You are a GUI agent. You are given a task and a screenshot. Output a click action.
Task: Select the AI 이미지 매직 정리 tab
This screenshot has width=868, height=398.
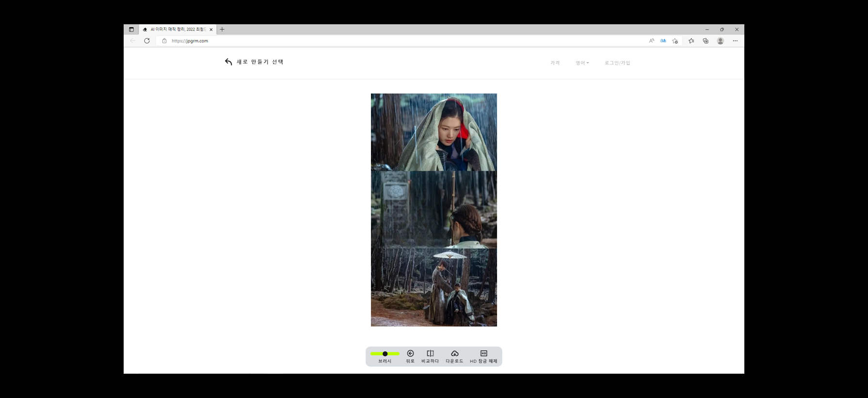click(177, 29)
